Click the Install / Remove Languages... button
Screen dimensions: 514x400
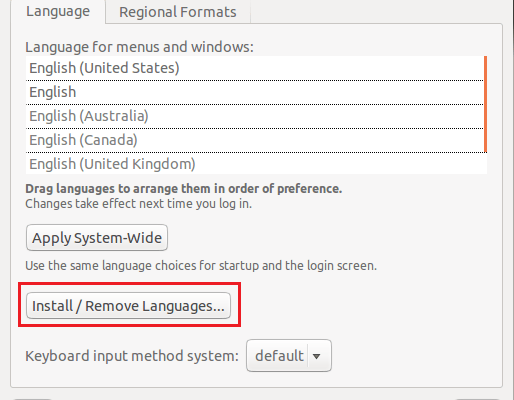[128, 306]
